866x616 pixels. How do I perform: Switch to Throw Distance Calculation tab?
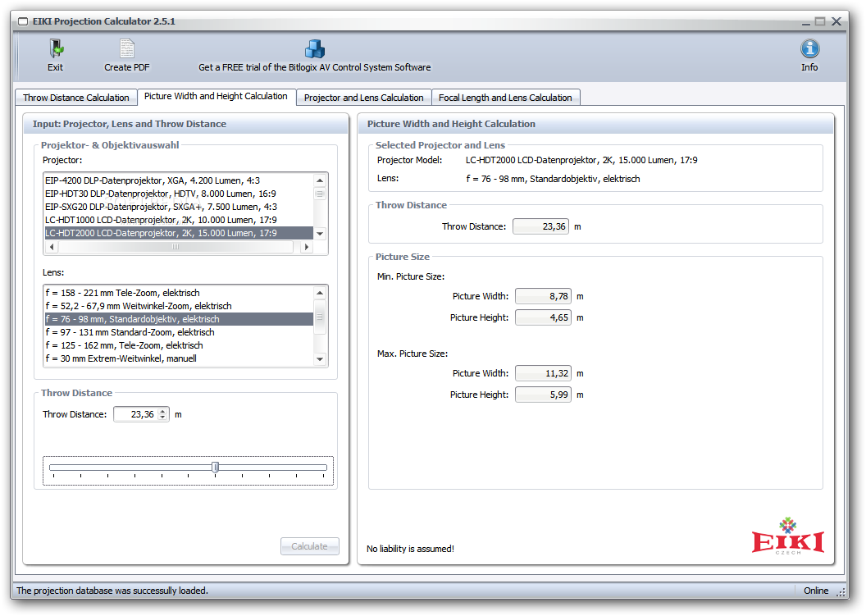(x=75, y=98)
